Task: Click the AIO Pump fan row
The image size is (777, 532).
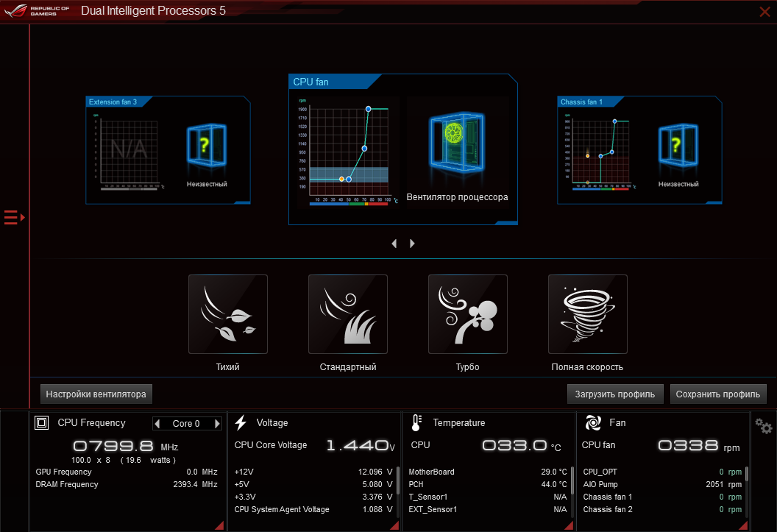Action: click(662, 484)
